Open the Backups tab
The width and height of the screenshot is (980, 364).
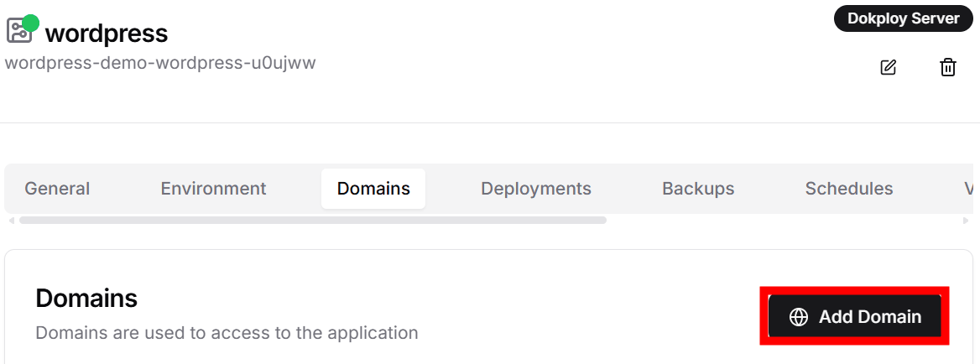pos(698,189)
